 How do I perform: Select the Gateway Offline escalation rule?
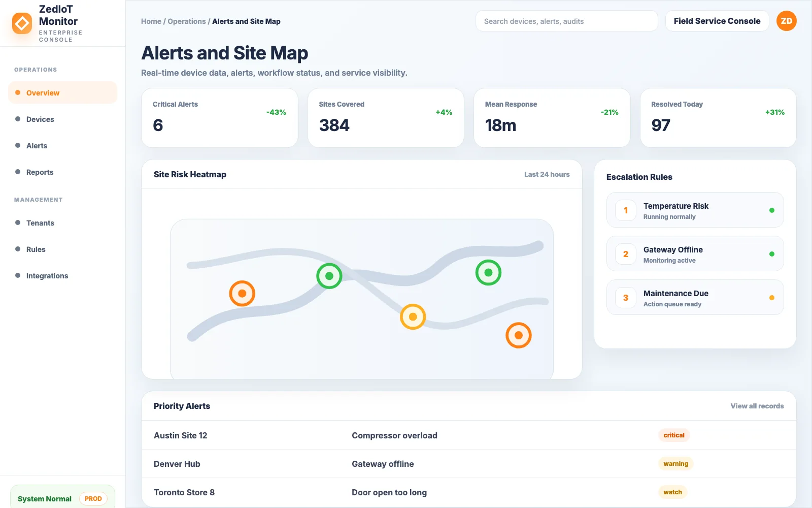click(695, 253)
